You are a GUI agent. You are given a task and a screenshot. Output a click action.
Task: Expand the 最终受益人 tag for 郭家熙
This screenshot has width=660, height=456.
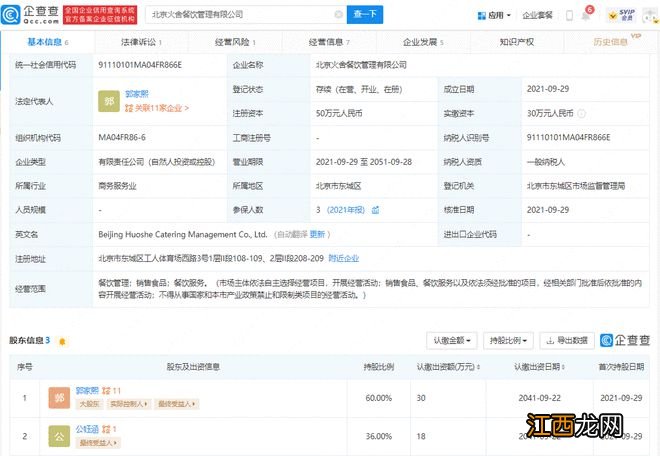(177, 404)
